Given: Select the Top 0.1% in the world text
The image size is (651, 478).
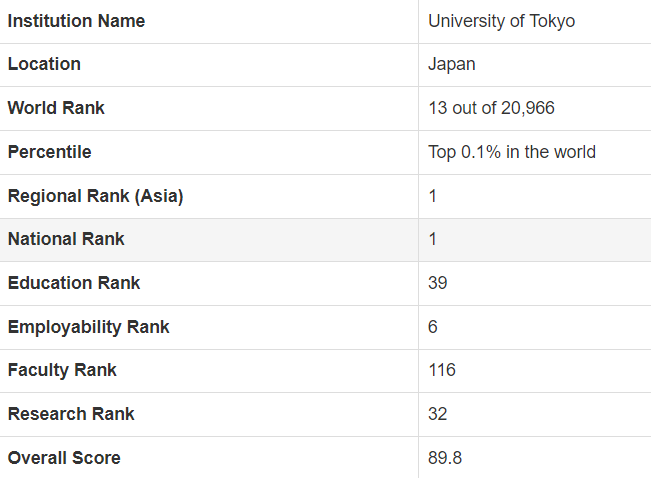Looking at the screenshot, I should (512, 152).
